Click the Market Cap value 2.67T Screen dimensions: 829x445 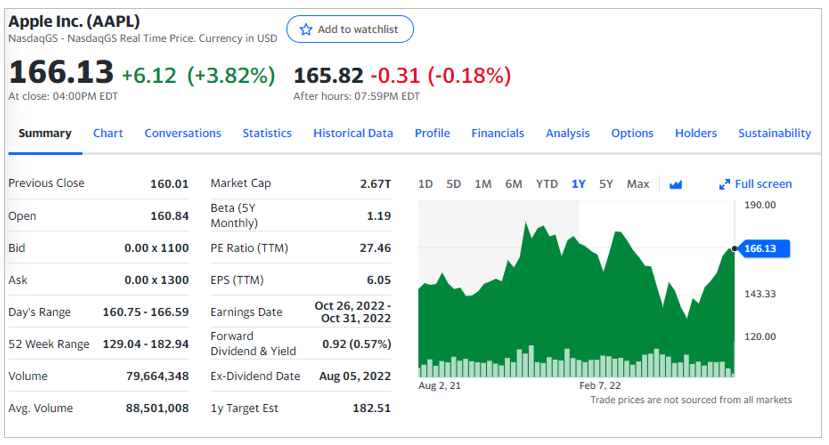pos(375,184)
